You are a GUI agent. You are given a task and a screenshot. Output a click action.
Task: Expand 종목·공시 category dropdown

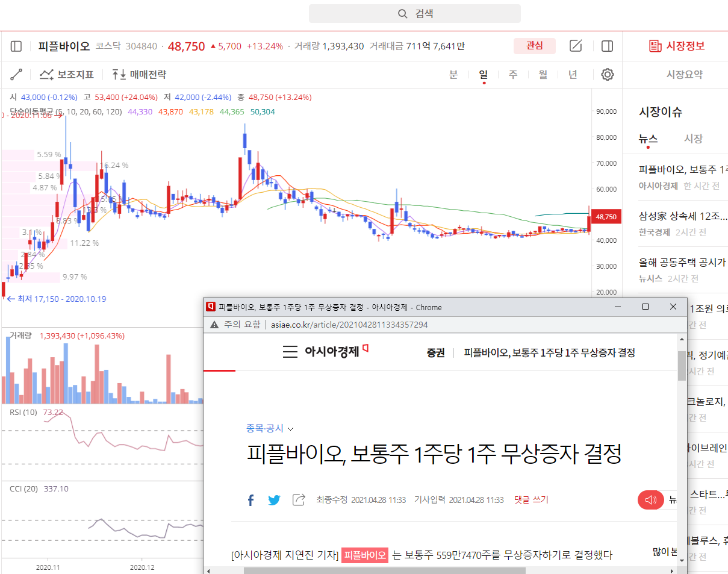[270, 428]
